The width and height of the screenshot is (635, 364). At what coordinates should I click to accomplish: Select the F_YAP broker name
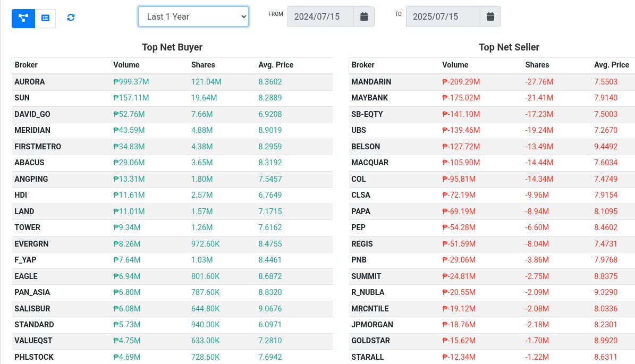(x=26, y=260)
